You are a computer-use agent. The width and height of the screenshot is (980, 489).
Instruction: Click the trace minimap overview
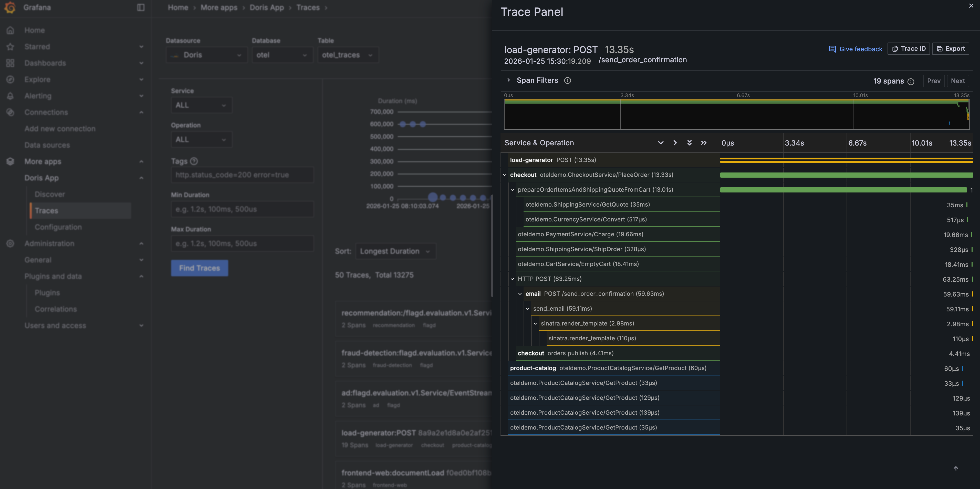pos(736,114)
